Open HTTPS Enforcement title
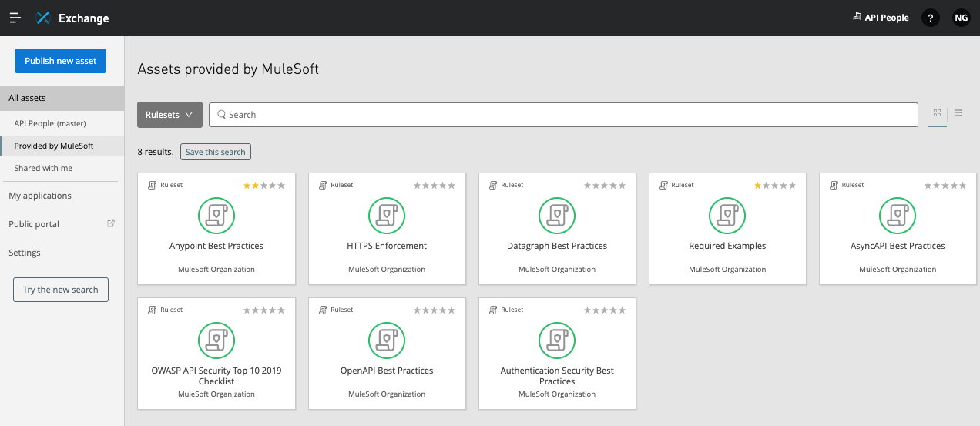The image size is (980, 426). pos(387,246)
